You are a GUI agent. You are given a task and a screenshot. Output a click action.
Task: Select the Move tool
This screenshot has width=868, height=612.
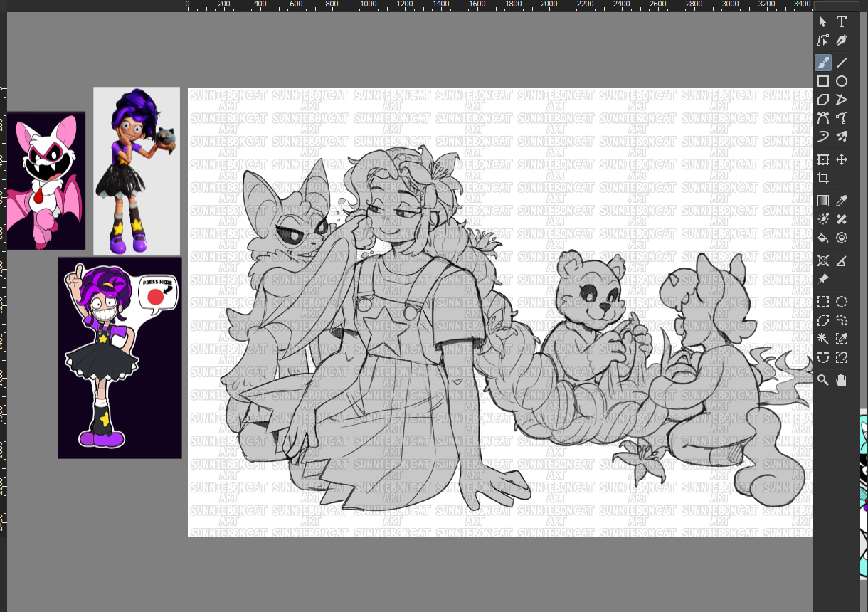tap(842, 159)
